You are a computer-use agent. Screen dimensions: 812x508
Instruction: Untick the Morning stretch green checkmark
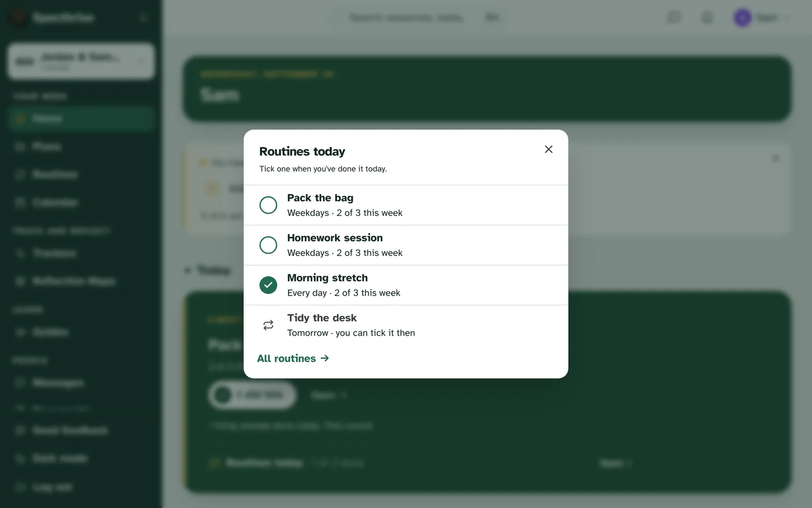tap(268, 285)
